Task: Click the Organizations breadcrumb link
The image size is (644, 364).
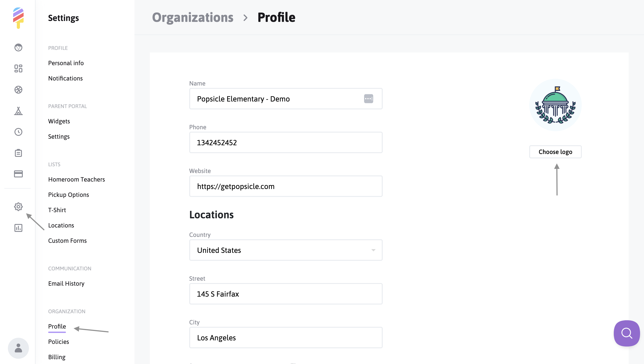Action: (193, 17)
